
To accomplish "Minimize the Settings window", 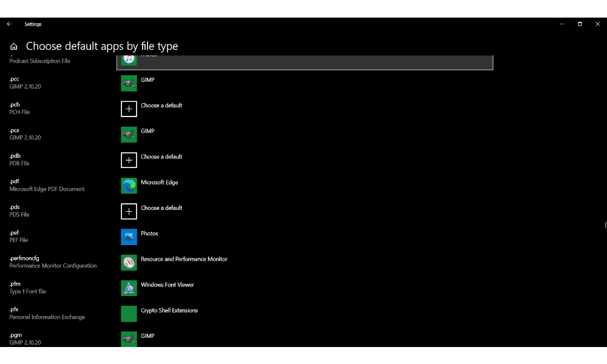I will click(561, 24).
